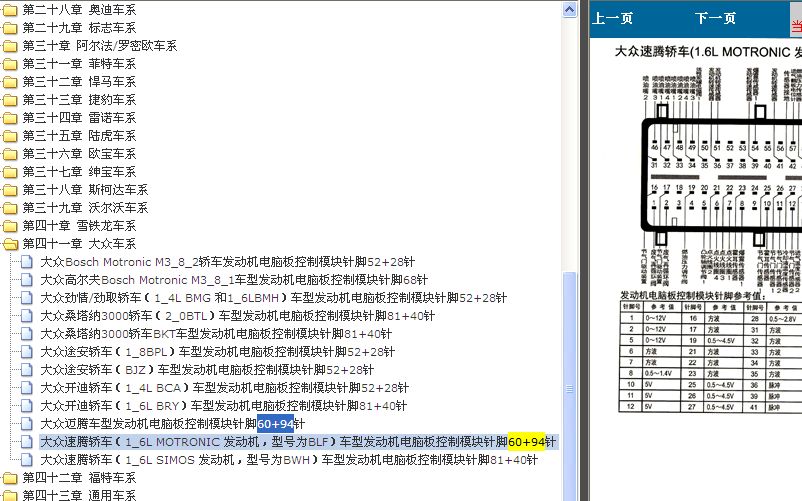Select highlighted 大众速腾轿车 MOTRONIC BLF entry
The width and height of the screenshot is (802, 501).
coord(298,442)
